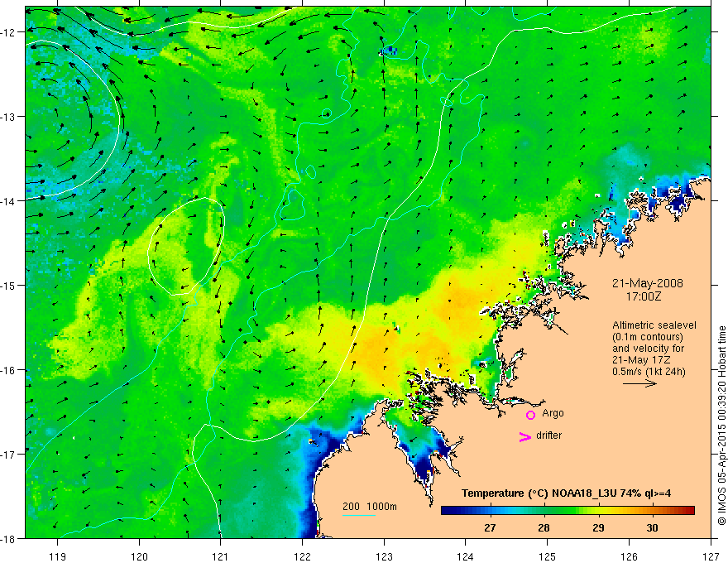728x563 pixels.
Task: Click the latitude axis label '-17'
Action: coord(8,455)
